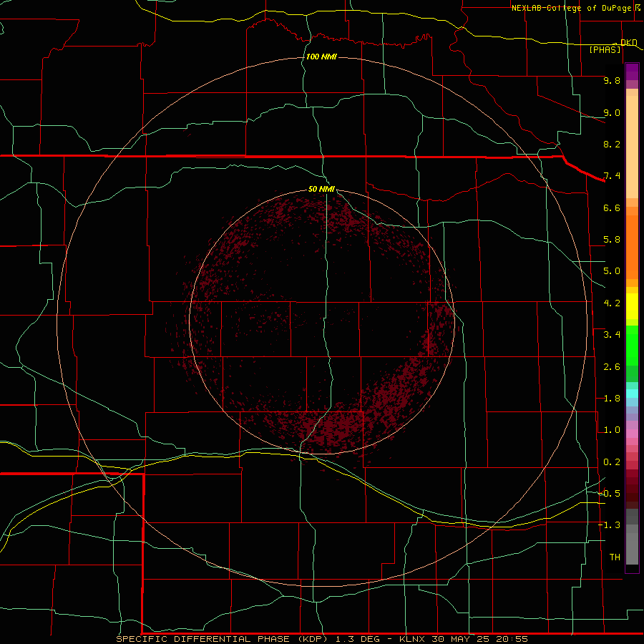This screenshot has height=644, width=644.
Task: Click the 20:55 timestamp
Action: click(512, 639)
